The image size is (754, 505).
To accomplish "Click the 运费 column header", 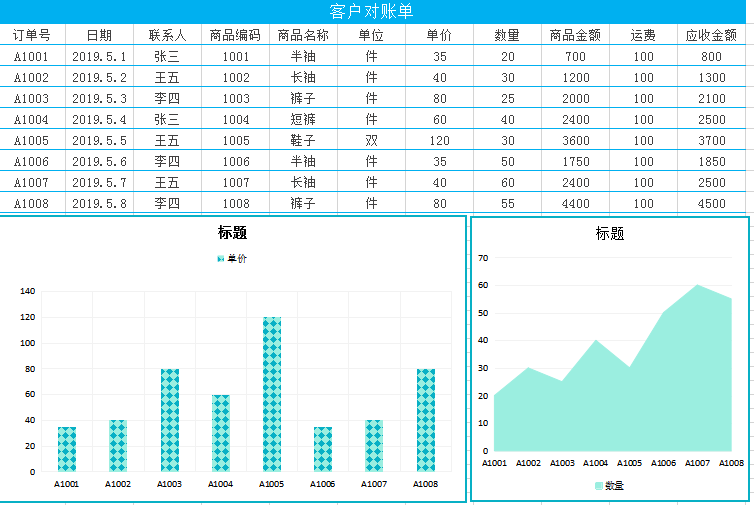I will click(x=643, y=35).
